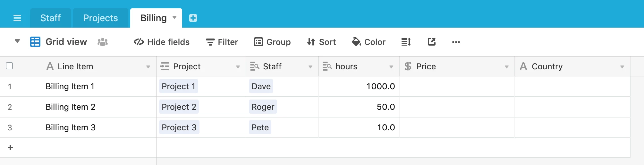Image resolution: width=644 pixels, height=165 pixels.
Task: Open the hours column dropdown
Action: pos(391,67)
